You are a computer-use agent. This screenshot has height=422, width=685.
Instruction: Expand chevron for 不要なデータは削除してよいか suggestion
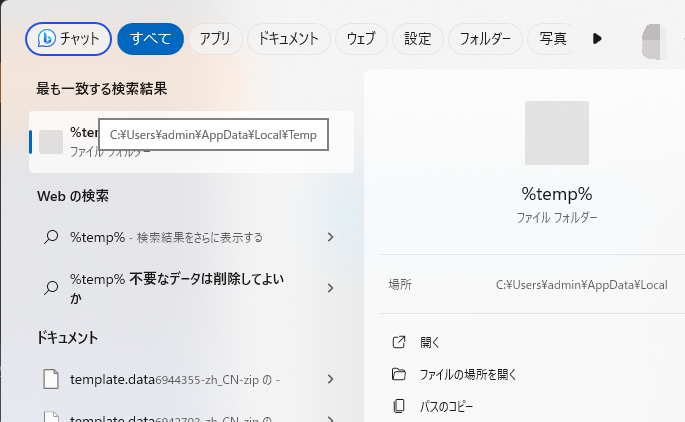(x=330, y=288)
